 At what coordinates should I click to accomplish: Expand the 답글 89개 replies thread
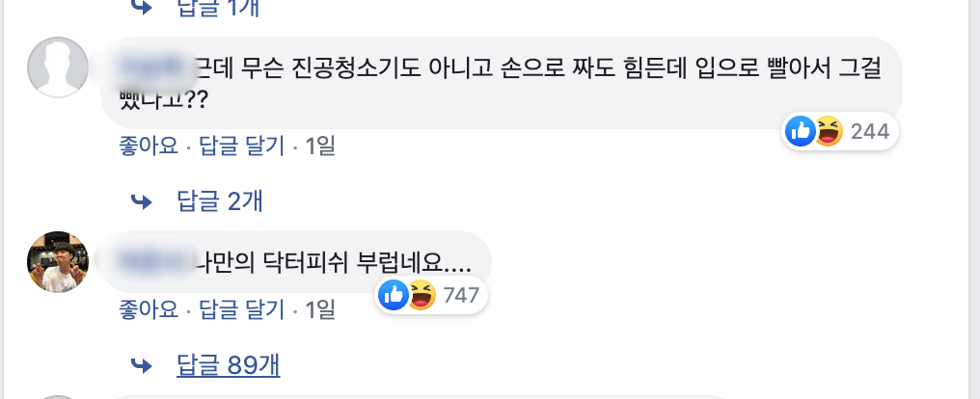coord(229,365)
